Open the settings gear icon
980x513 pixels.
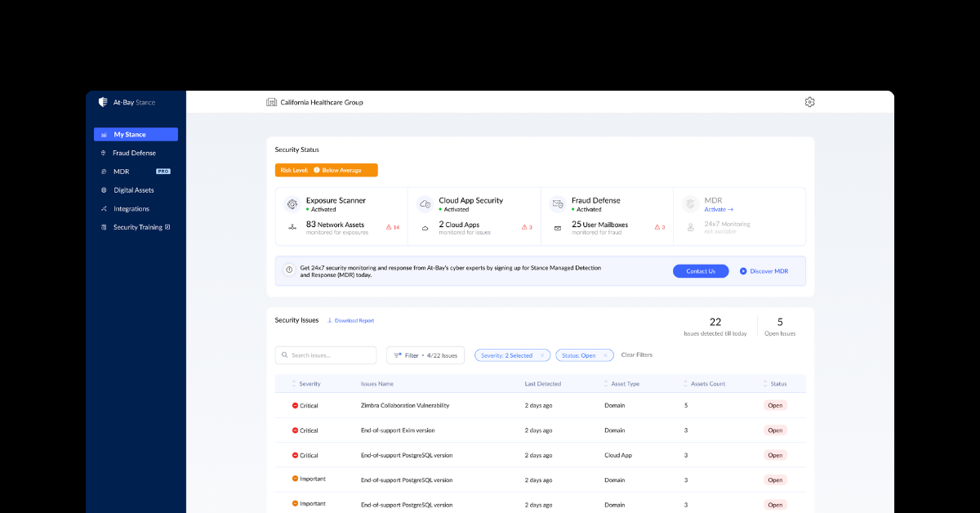[x=809, y=102]
